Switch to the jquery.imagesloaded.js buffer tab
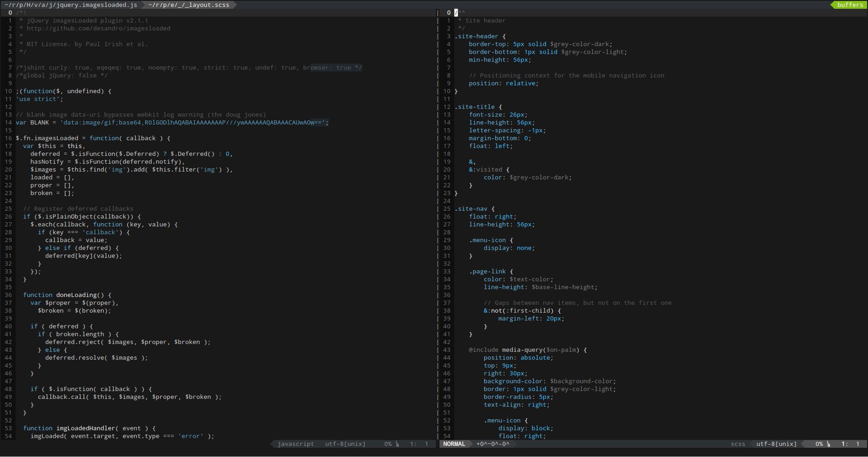Viewport: 868px width, 457px height. tap(71, 5)
